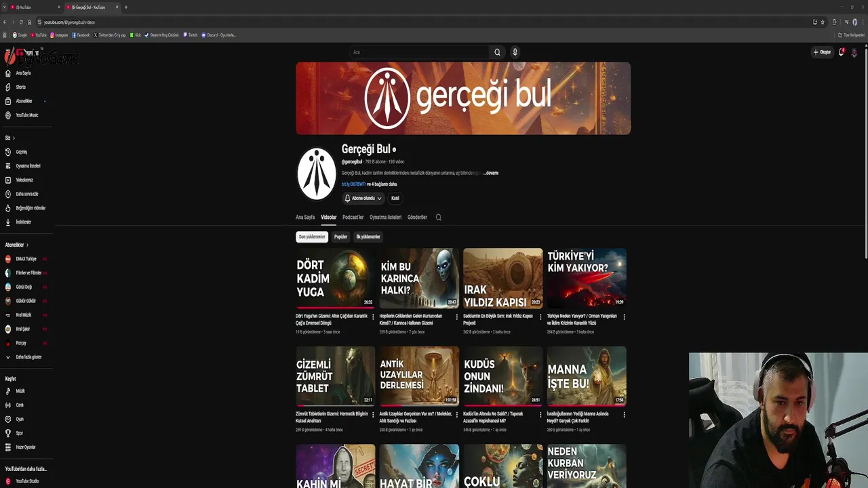868x488 pixels.
Task: Open notifications bell in header
Action: [842, 52]
